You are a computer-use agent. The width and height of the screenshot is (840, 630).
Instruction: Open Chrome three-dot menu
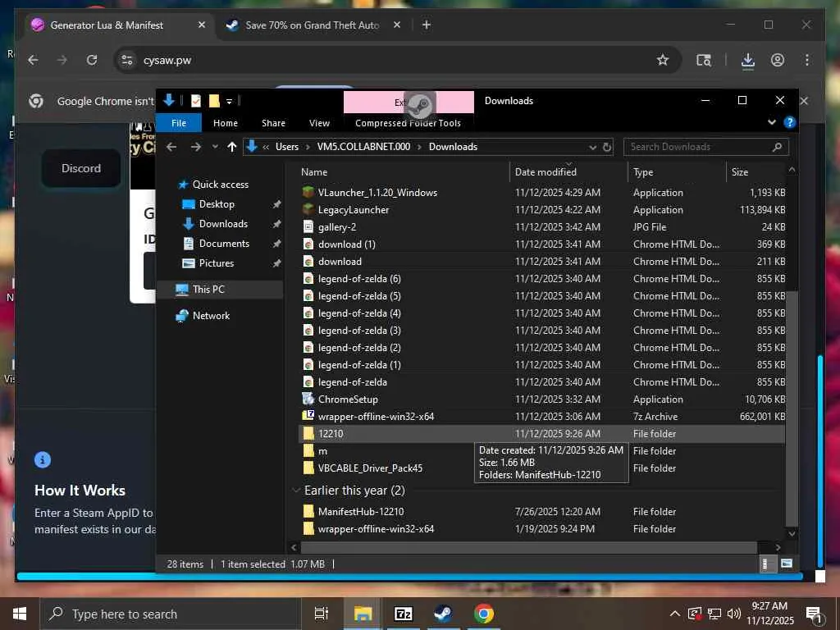click(807, 60)
